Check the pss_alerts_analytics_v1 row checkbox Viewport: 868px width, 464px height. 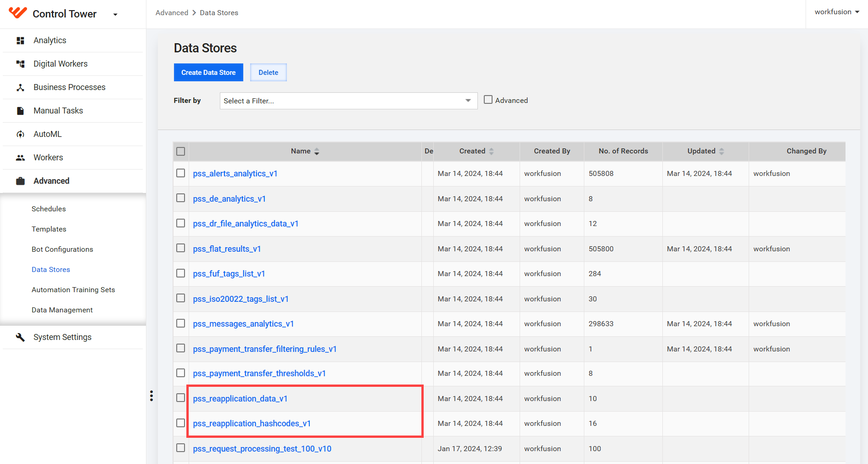(181, 173)
